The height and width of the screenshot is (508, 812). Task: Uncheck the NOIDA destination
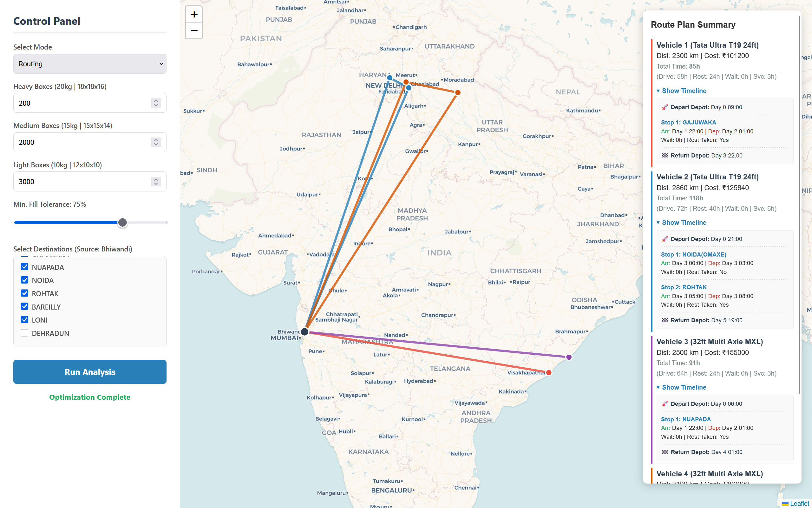(x=24, y=280)
